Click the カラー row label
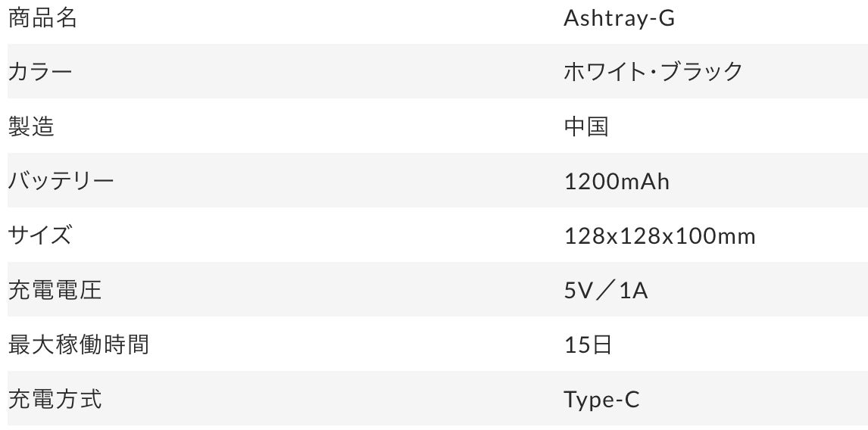The image size is (868, 430). pyautogui.click(x=40, y=72)
